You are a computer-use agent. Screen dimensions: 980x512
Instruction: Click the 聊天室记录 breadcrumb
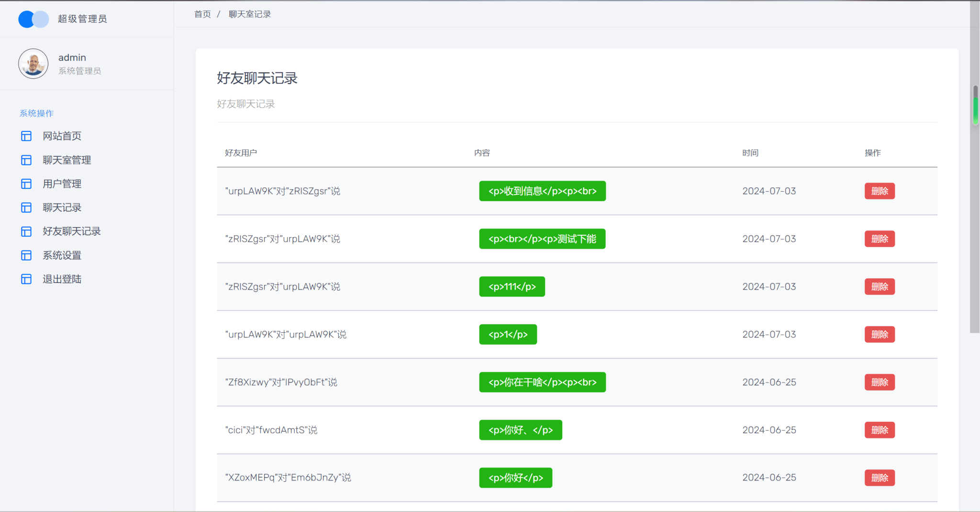tap(250, 14)
